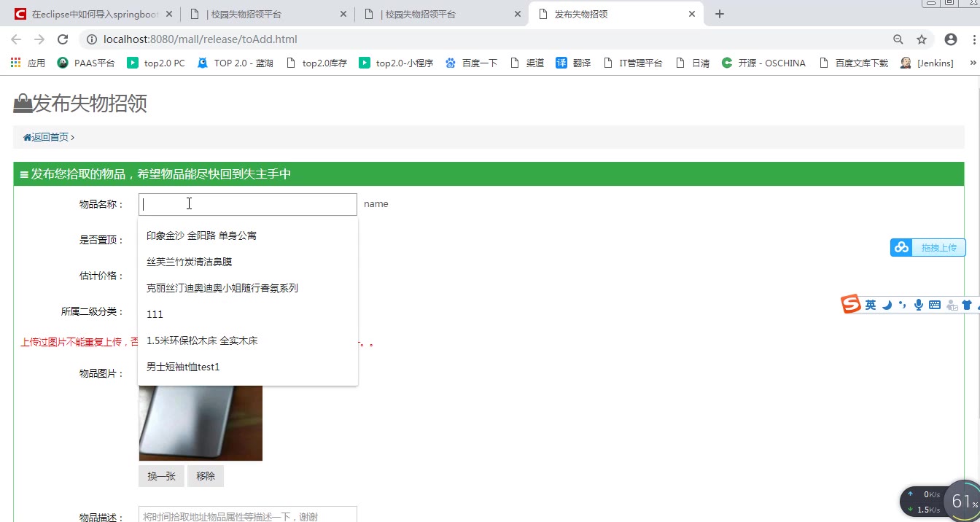The width and height of the screenshot is (980, 522).
Task: Open zoom magnifier icon in address bar
Action: (x=898, y=39)
